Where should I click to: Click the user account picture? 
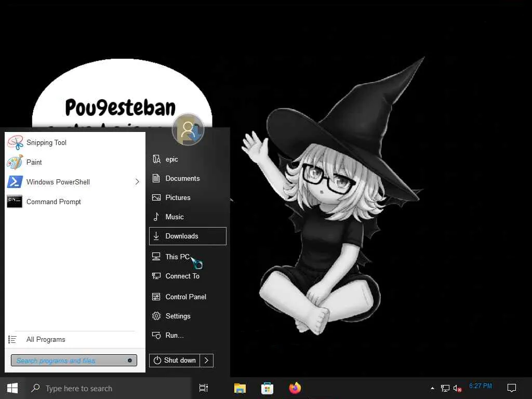(188, 129)
